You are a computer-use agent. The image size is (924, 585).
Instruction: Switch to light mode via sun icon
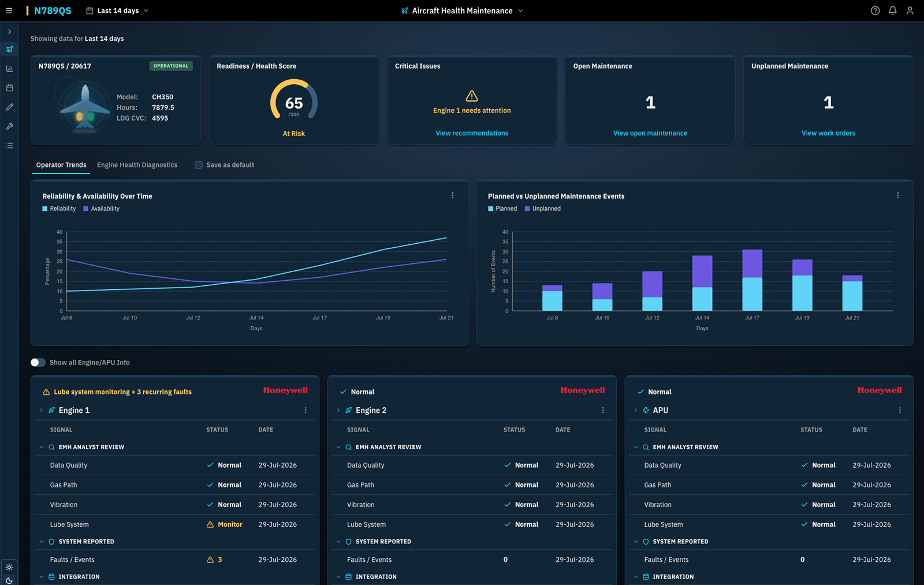tap(9, 567)
